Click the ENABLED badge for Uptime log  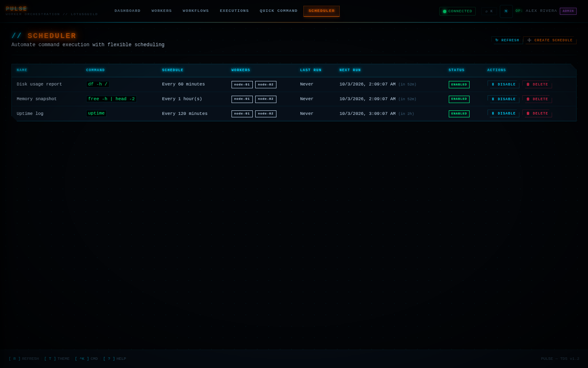tap(459, 114)
